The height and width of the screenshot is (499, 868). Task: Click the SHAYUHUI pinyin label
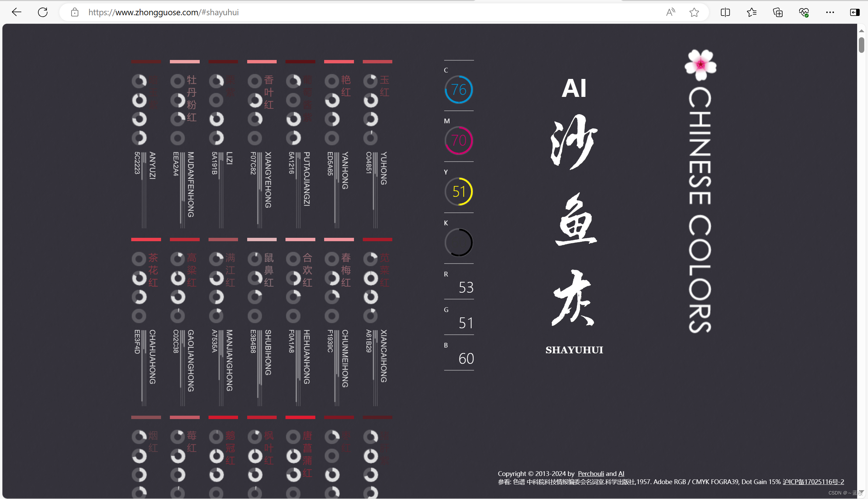[574, 350]
